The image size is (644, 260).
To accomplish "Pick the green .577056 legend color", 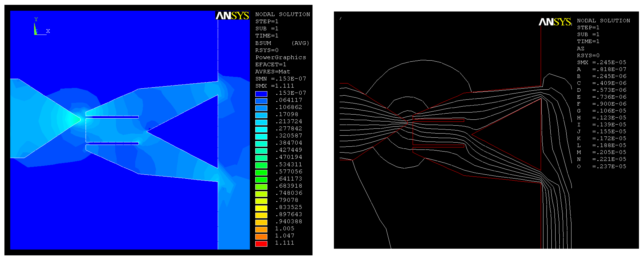I will point(261,172).
